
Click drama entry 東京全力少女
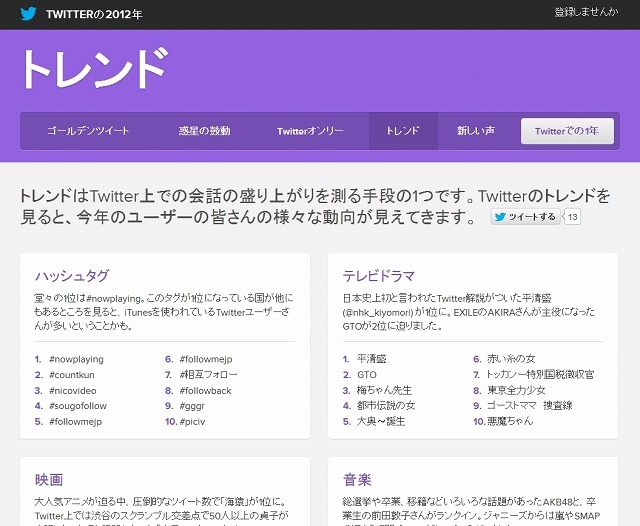[x=516, y=390]
